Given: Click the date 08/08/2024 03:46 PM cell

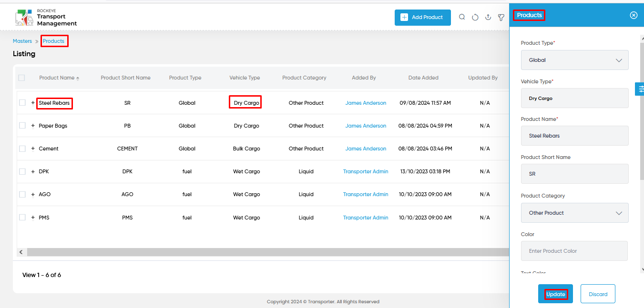Looking at the screenshot, I should pyautogui.click(x=425, y=149).
